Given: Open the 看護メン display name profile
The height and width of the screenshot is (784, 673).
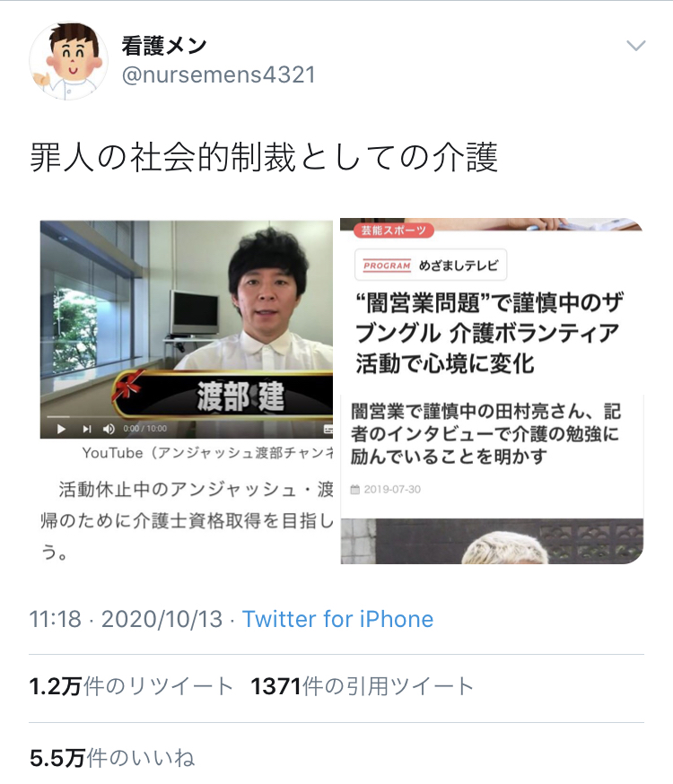Looking at the screenshot, I should pos(164,46).
